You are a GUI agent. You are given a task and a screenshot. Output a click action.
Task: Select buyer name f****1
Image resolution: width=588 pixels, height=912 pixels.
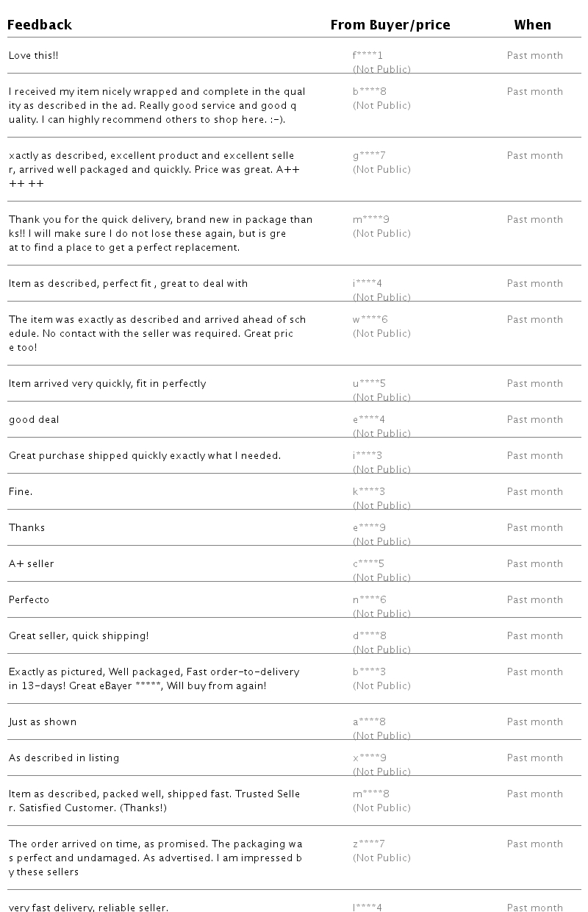(368, 55)
